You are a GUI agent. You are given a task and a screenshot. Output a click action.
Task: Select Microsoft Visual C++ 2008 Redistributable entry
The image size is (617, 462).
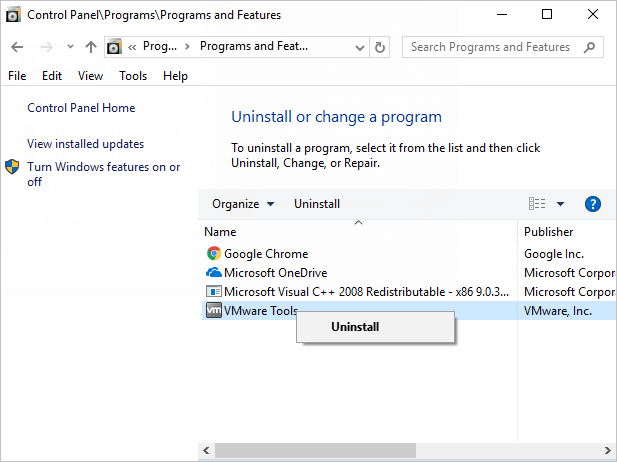[366, 292]
